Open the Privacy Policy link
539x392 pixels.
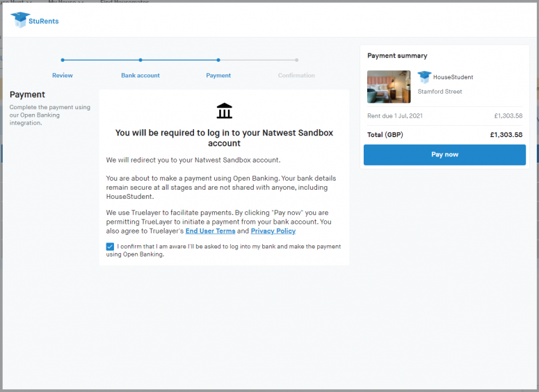pyautogui.click(x=273, y=231)
